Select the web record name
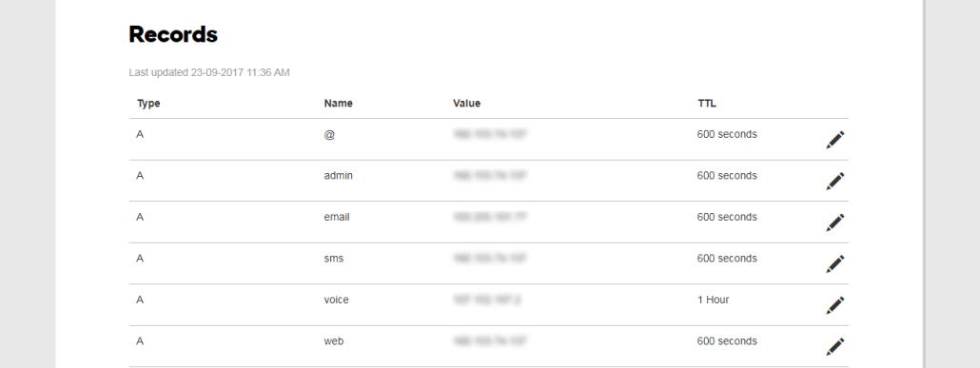This screenshot has height=368, width=980. pos(334,341)
